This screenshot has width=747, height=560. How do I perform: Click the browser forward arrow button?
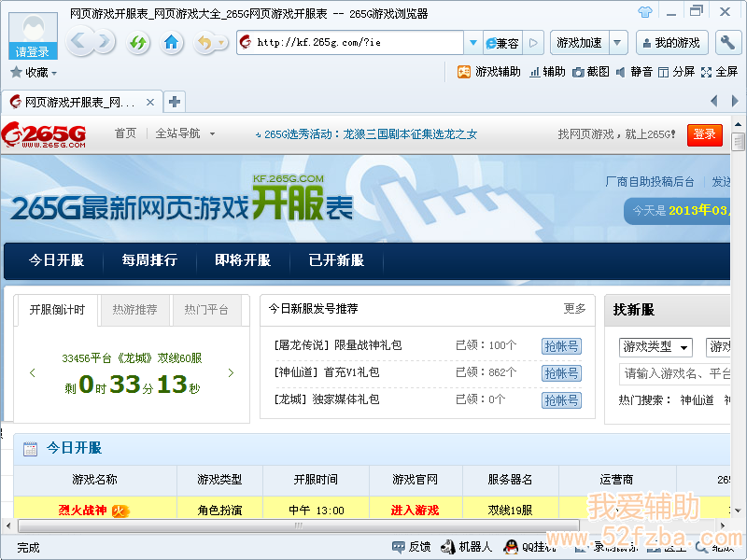pos(104,42)
